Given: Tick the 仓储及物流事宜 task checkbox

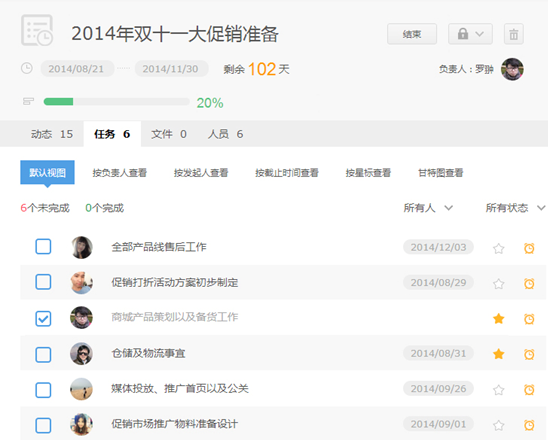Looking at the screenshot, I should (43, 354).
